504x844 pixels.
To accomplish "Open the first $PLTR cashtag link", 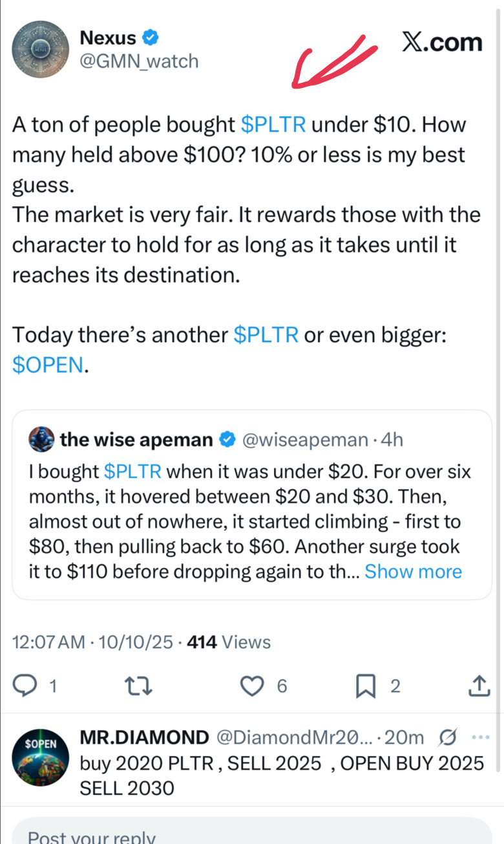I will [273, 124].
